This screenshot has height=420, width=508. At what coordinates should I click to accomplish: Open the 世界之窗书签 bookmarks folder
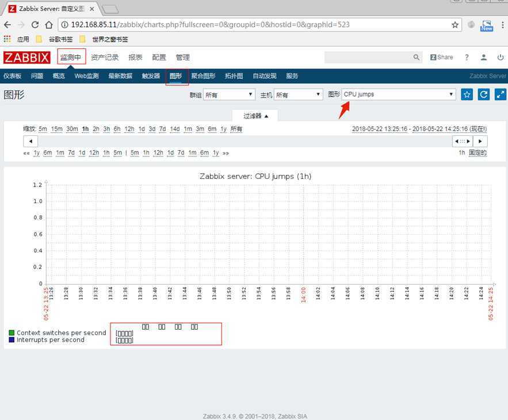pos(104,39)
